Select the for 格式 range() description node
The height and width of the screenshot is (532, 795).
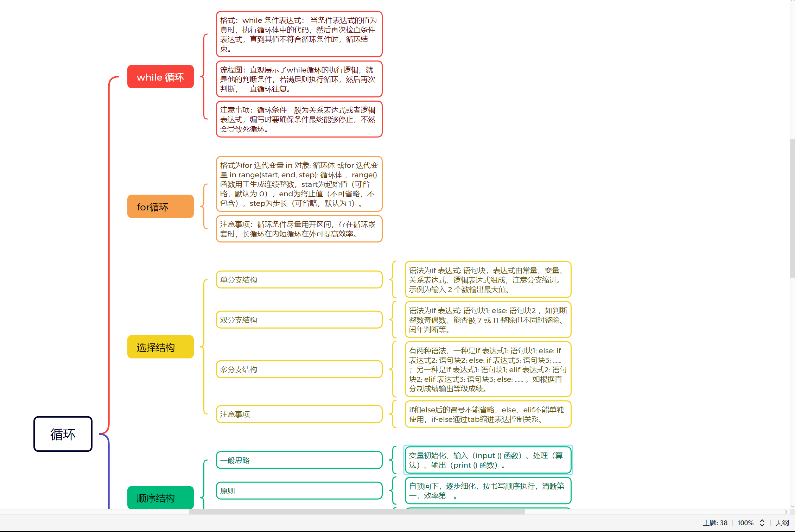tap(299, 184)
